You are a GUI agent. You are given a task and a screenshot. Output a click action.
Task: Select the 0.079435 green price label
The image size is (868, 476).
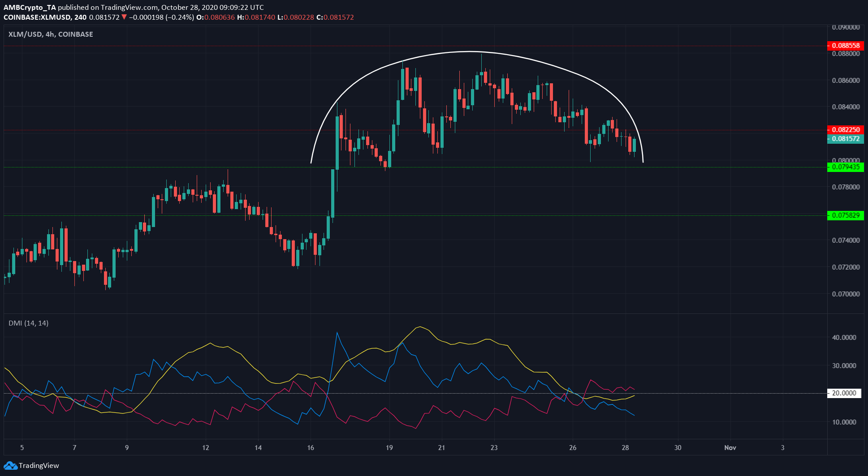[845, 167]
